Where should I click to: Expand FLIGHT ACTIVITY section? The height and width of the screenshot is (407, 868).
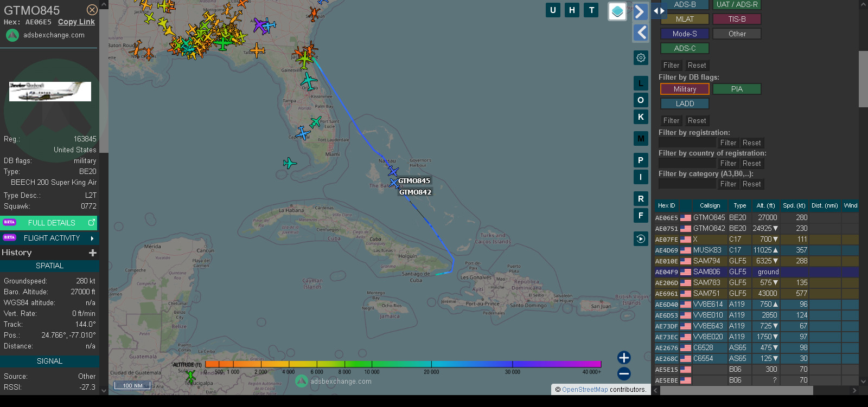click(x=49, y=238)
